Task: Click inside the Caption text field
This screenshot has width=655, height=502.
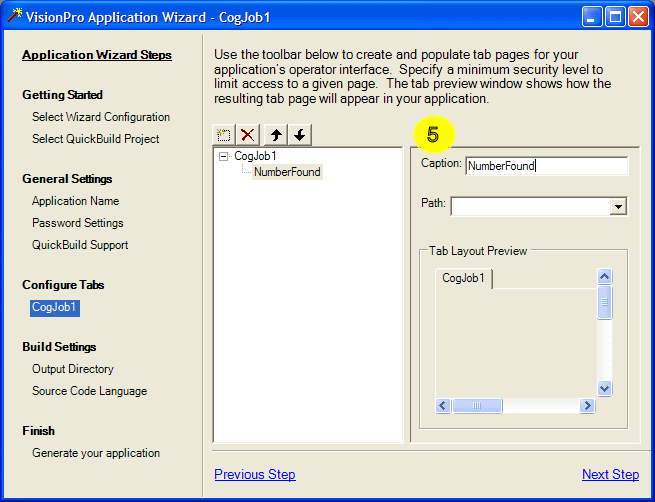Action: click(546, 166)
